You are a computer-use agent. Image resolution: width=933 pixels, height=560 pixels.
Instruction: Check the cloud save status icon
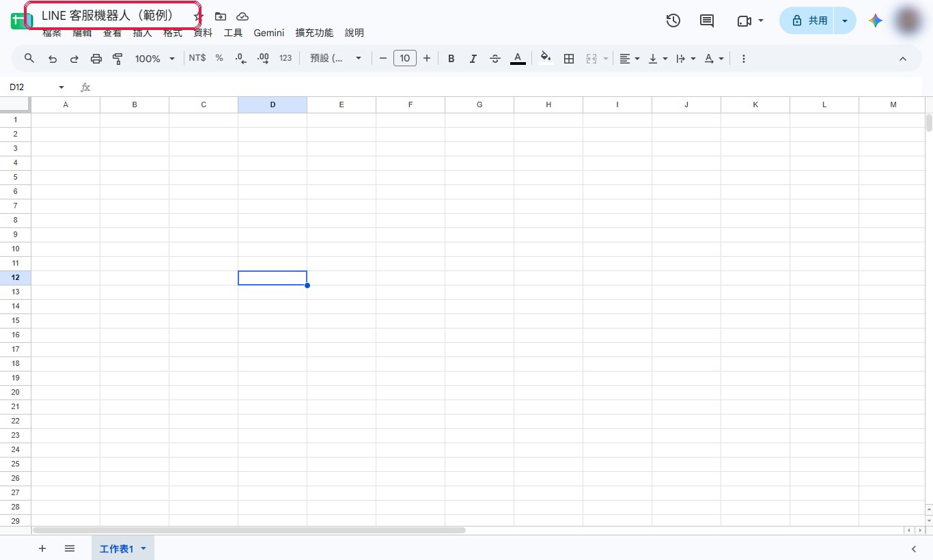242,16
